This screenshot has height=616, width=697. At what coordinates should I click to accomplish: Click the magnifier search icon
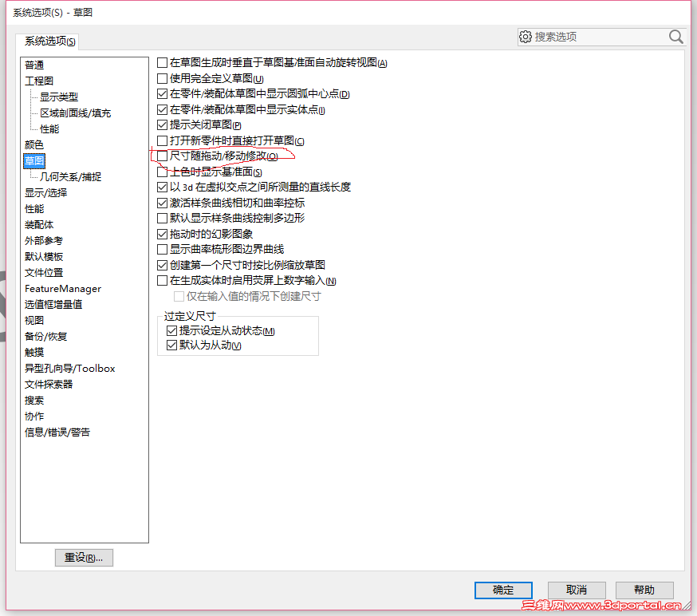pyautogui.click(x=675, y=36)
